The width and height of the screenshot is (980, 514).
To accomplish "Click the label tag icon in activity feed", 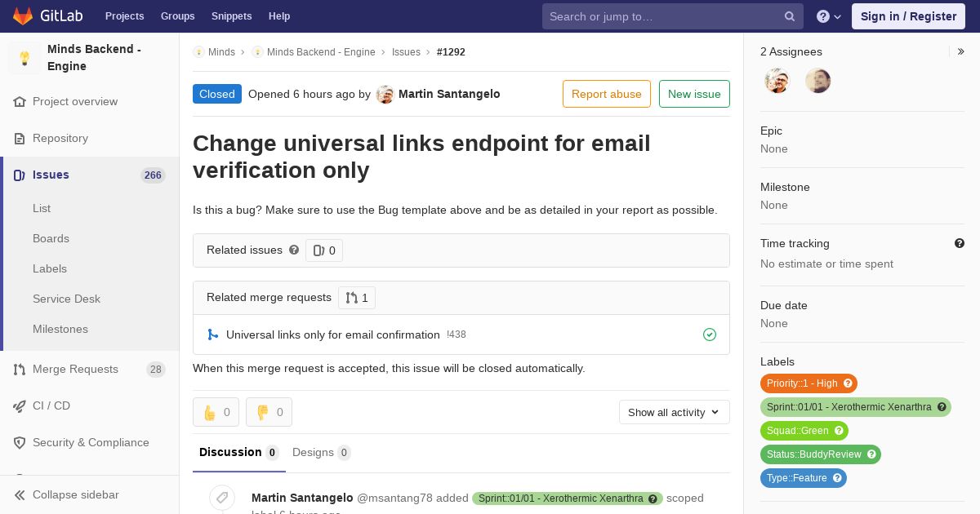I will [222, 498].
